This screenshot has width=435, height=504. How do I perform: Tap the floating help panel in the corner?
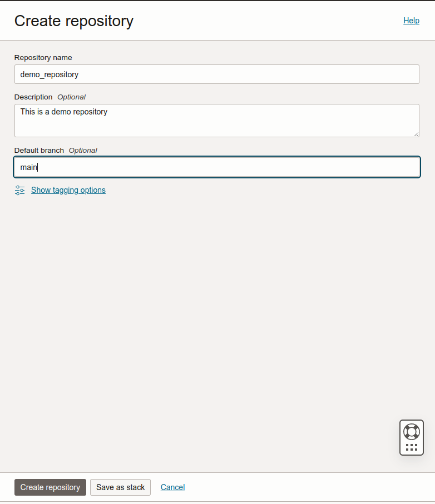coord(411,437)
